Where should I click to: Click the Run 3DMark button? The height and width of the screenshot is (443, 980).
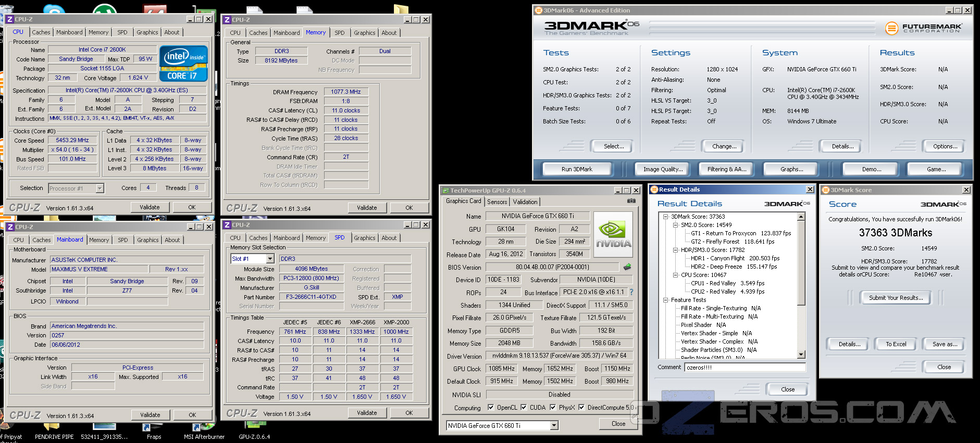coord(577,169)
